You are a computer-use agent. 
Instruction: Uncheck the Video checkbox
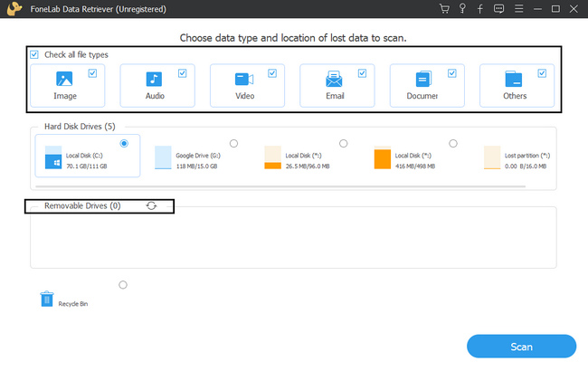click(272, 73)
